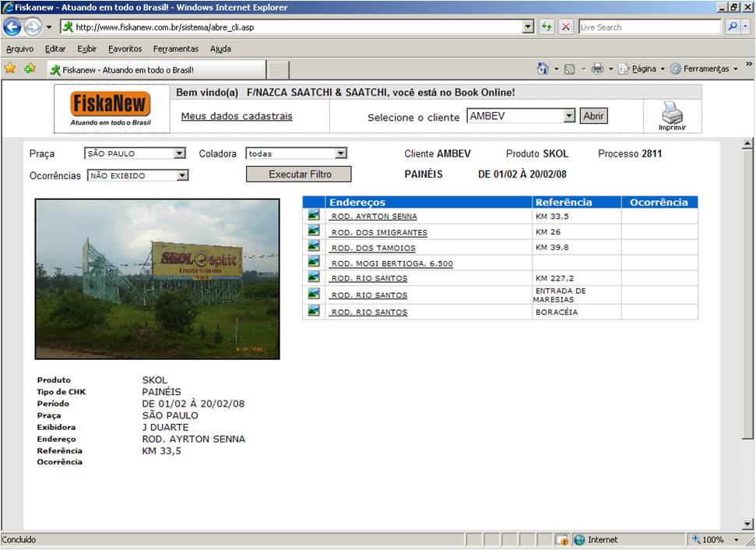Open the Editar menu
This screenshot has height=550, width=756.
55,49
